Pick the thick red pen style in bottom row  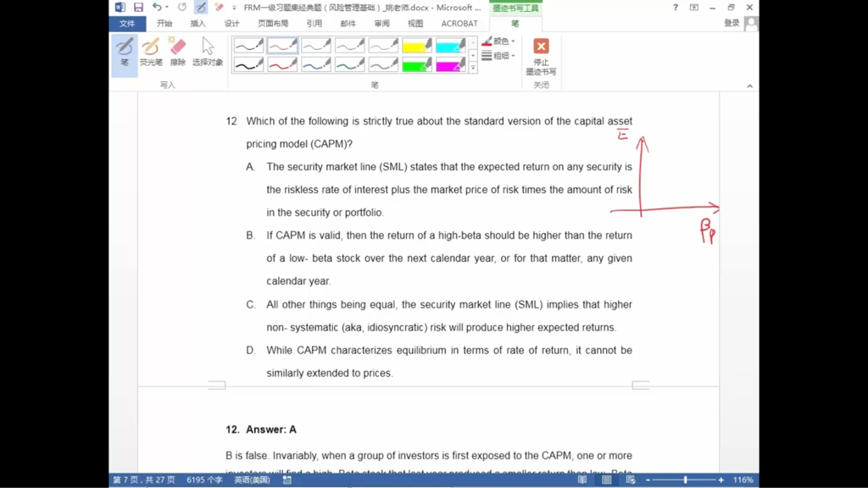click(x=282, y=64)
